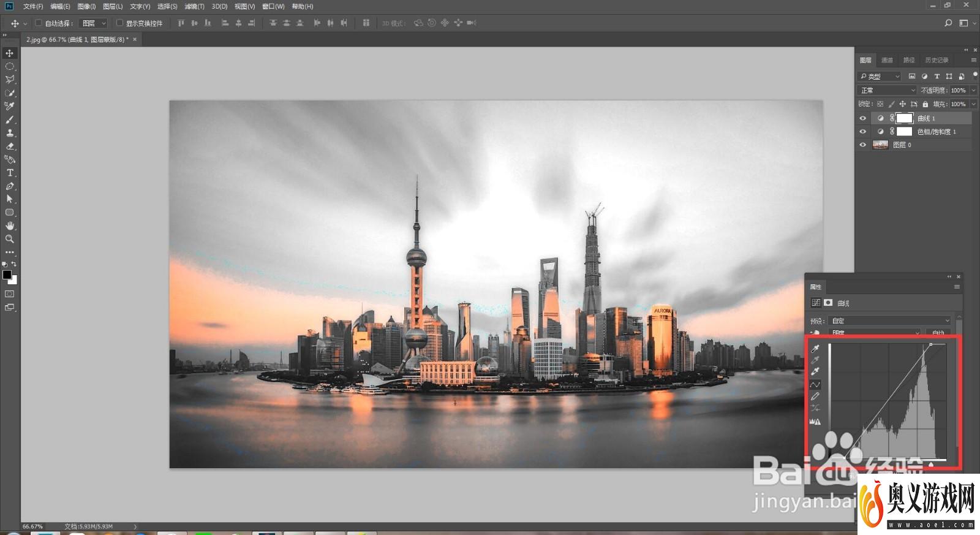
Task: Hide the 图层 0 layer
Action: tap(863, 145)
